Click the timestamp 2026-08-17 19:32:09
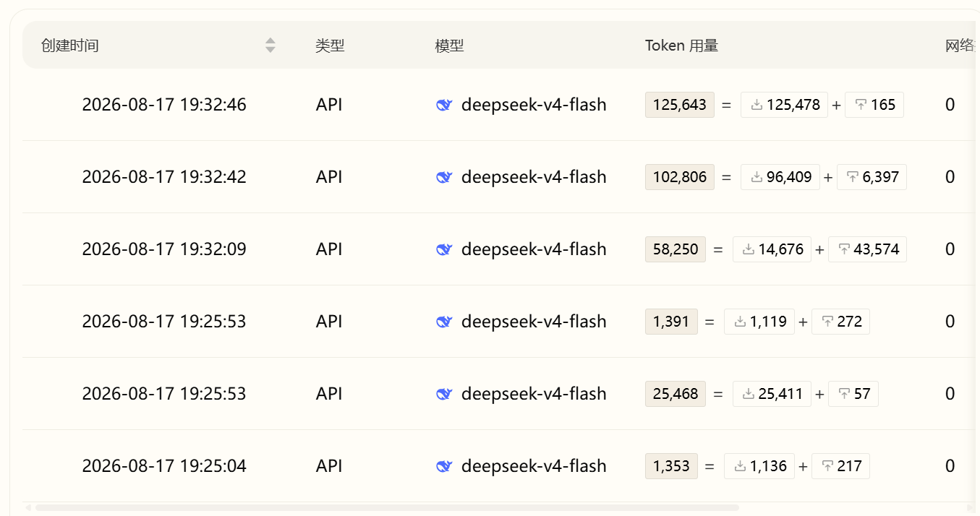 [164, 249]
